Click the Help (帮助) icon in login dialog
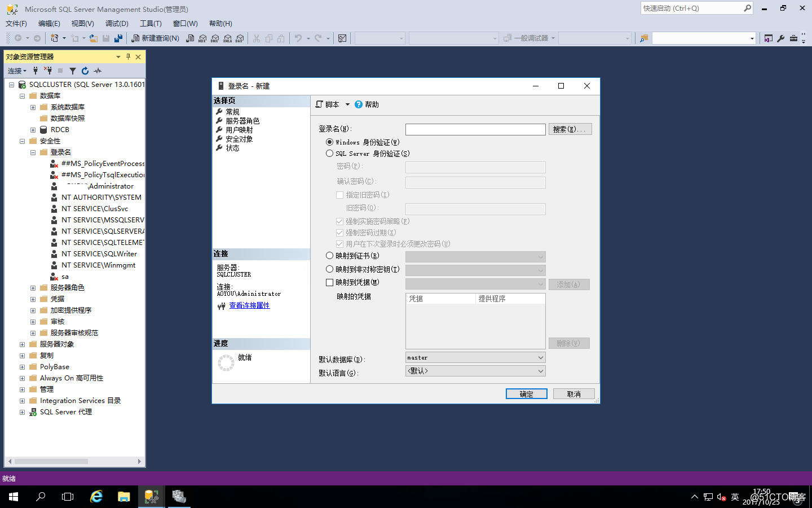The height and width of the screenshot is (508, 812). click(359, 104)
